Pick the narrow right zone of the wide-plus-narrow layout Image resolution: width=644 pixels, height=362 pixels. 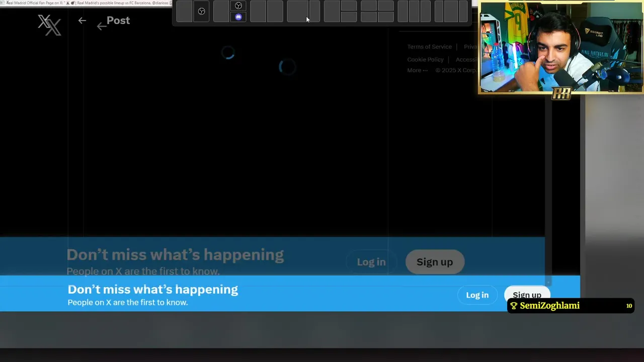pyautogui.click(x=314, y=12)
